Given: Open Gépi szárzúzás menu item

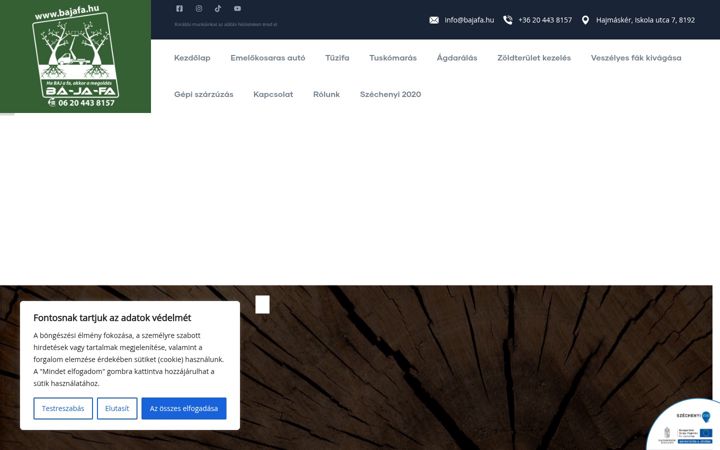Looking at the screenshot, I should 203,95.
